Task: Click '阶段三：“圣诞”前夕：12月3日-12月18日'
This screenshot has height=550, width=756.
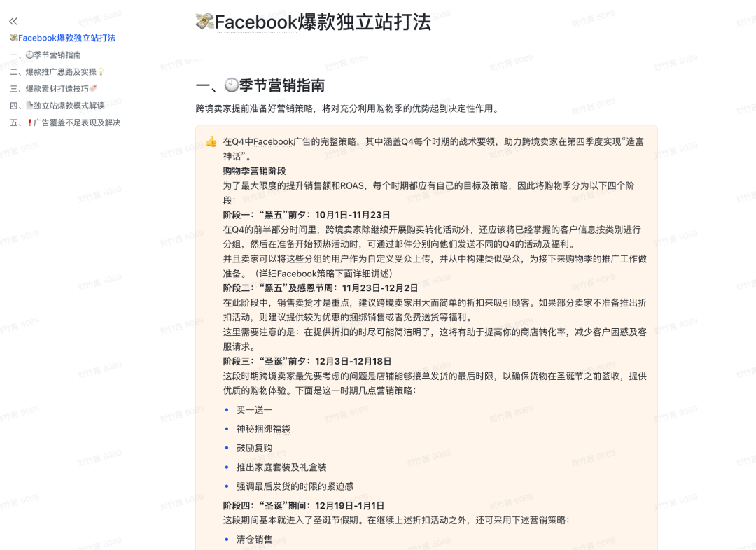Action: [307, 361]
